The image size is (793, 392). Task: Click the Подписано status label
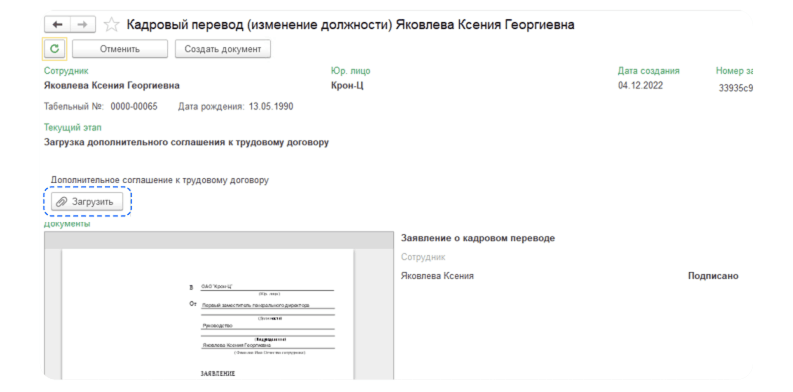713,276
